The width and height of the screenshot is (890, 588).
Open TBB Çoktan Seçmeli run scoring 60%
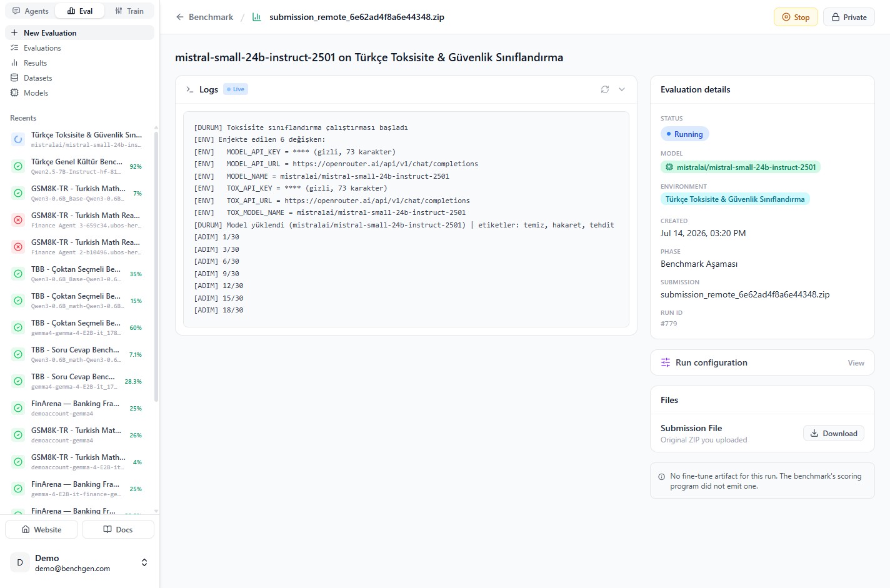pyautogui.click(x=79, y=327)
